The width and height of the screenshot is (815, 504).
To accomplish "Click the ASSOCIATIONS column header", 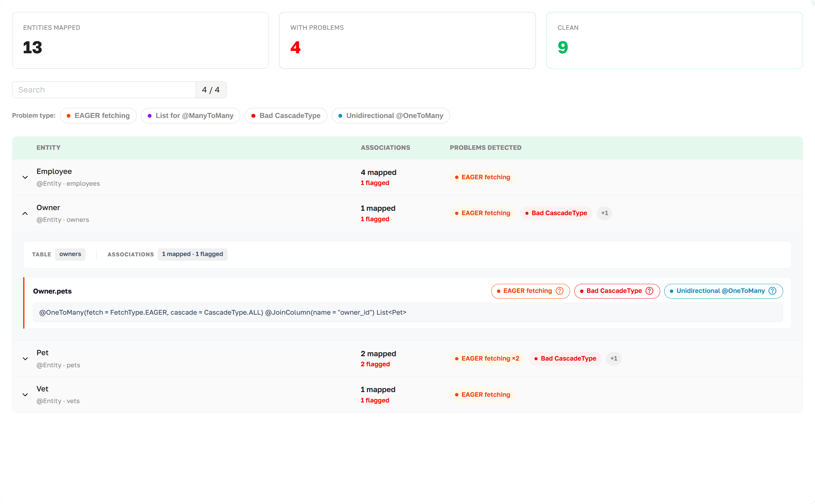I will coord(385,148).
